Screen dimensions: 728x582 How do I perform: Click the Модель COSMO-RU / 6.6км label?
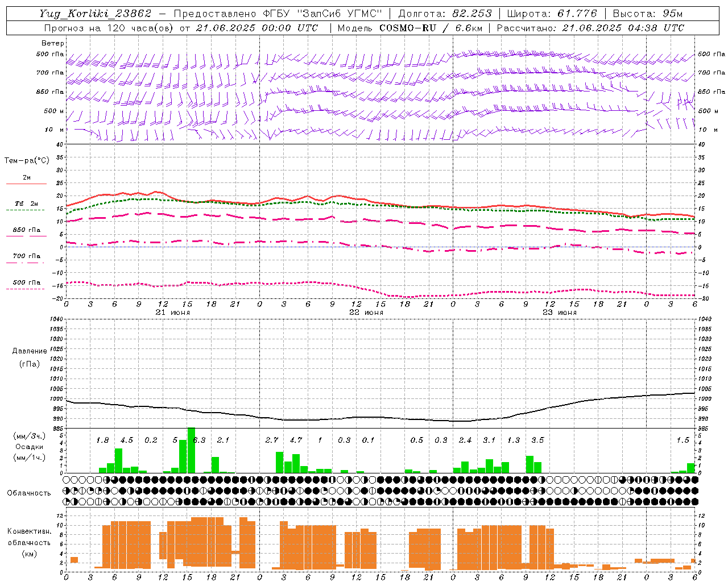point(410,28)
